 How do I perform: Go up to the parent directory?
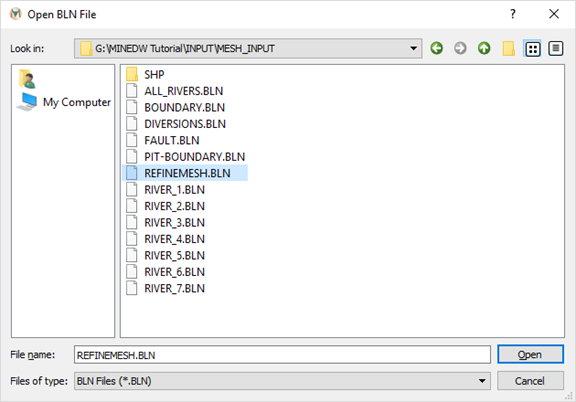click(484, 48)
